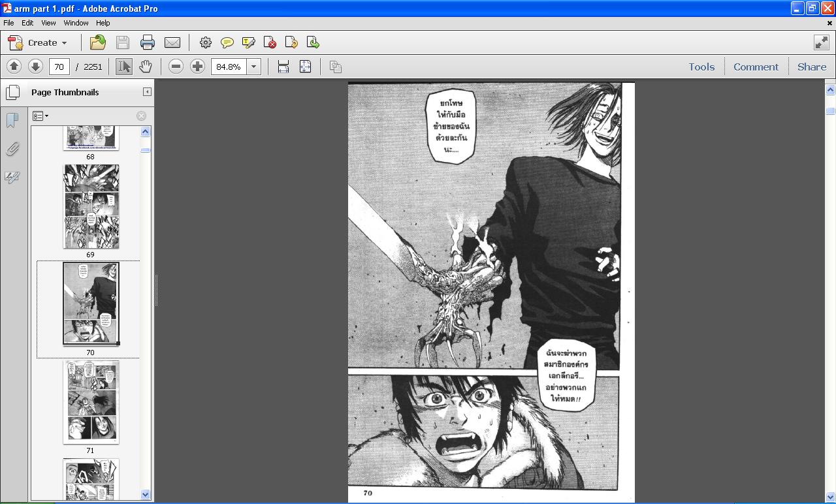Viewport: 836px width, 504px height.
Task: Print the document with printer icon
Action: coord(147,42)
